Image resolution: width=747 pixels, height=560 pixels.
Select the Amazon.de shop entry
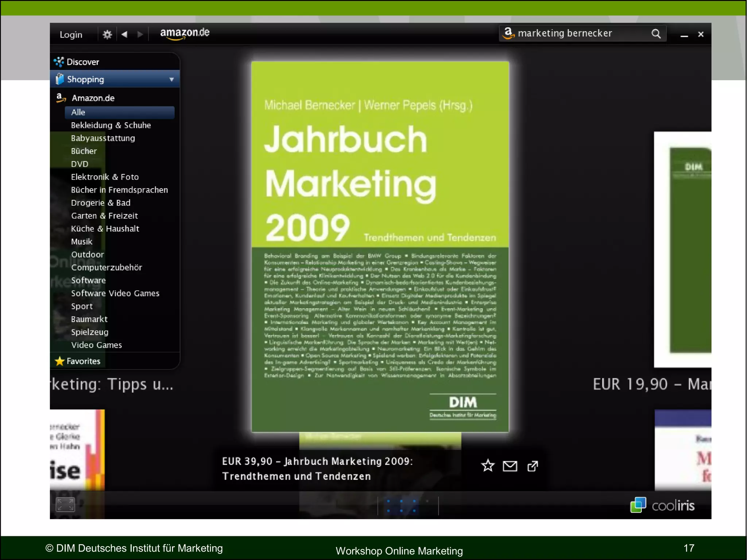click(x=93, y=98)
